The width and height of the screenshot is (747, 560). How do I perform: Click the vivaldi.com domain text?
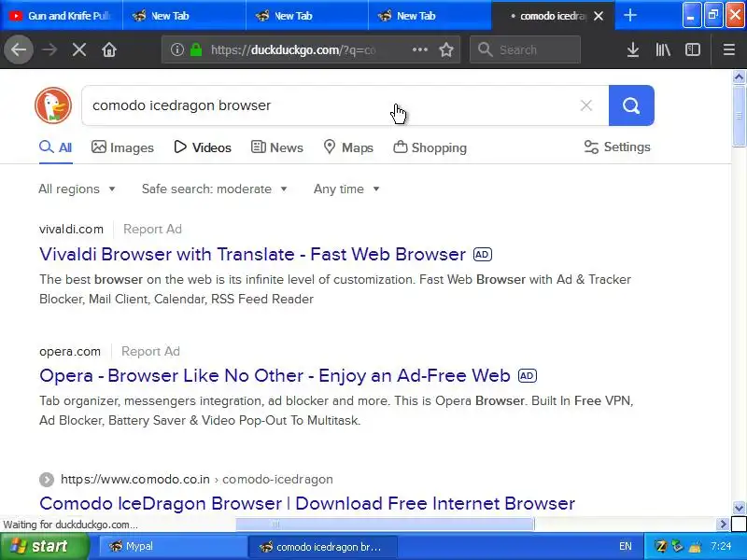(x=71, y=229)
